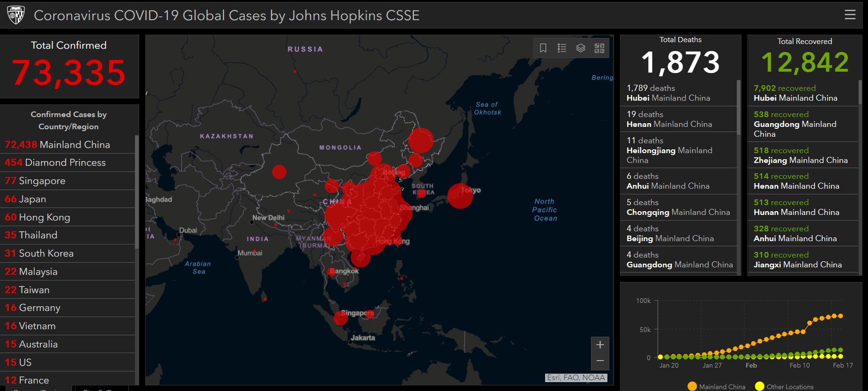The height and width of the screenshot is (391, 868).
Task: Open the bookmarks tool on the map
Action: click(543, 48)
